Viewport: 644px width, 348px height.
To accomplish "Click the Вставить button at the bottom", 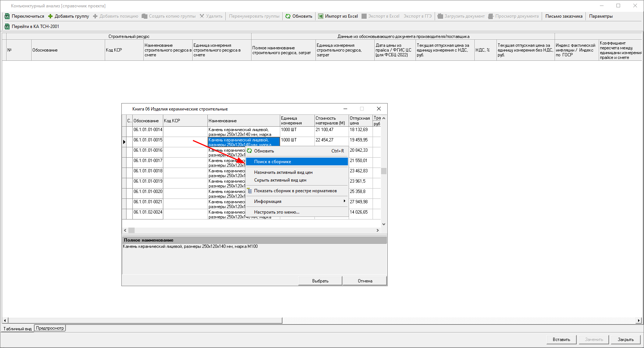I will click(x=561, y=340).
